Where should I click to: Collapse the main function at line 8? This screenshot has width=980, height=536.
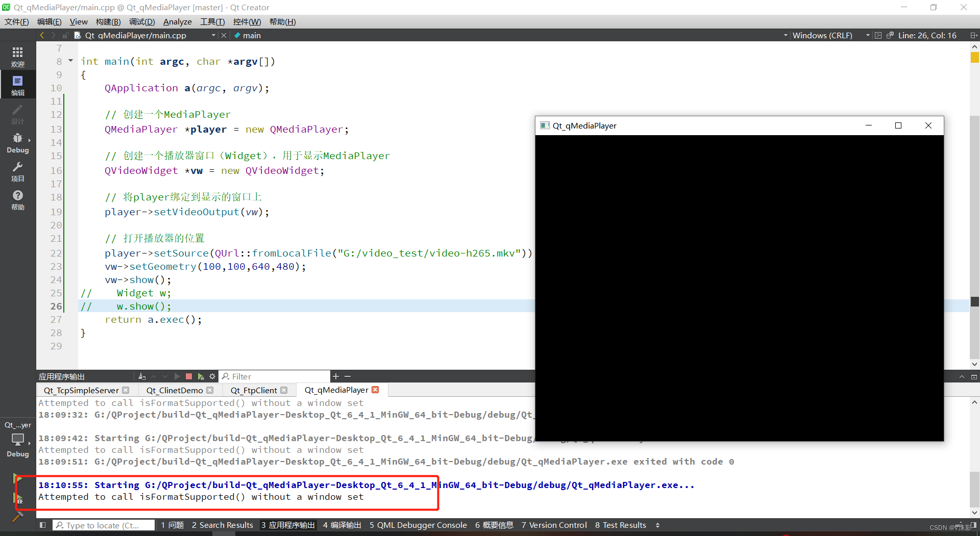click(70, 61)
